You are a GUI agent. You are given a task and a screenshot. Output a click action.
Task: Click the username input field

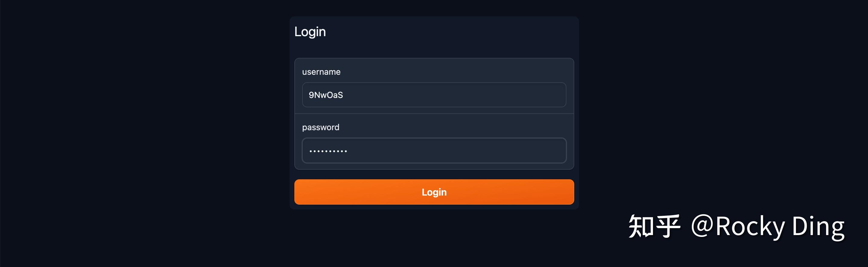point(434,95)
